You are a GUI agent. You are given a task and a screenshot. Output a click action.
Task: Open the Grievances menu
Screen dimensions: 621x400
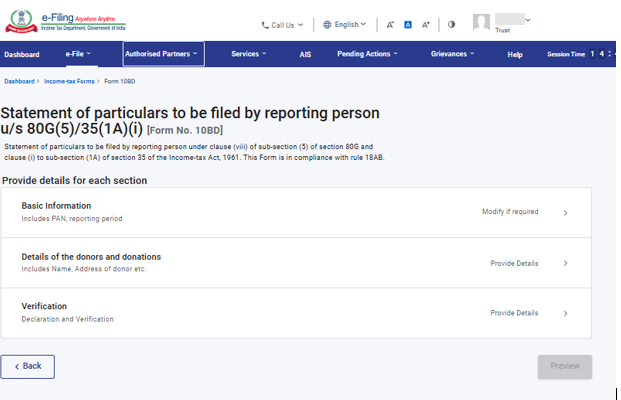pyautogui.click(x=456, y=54)
